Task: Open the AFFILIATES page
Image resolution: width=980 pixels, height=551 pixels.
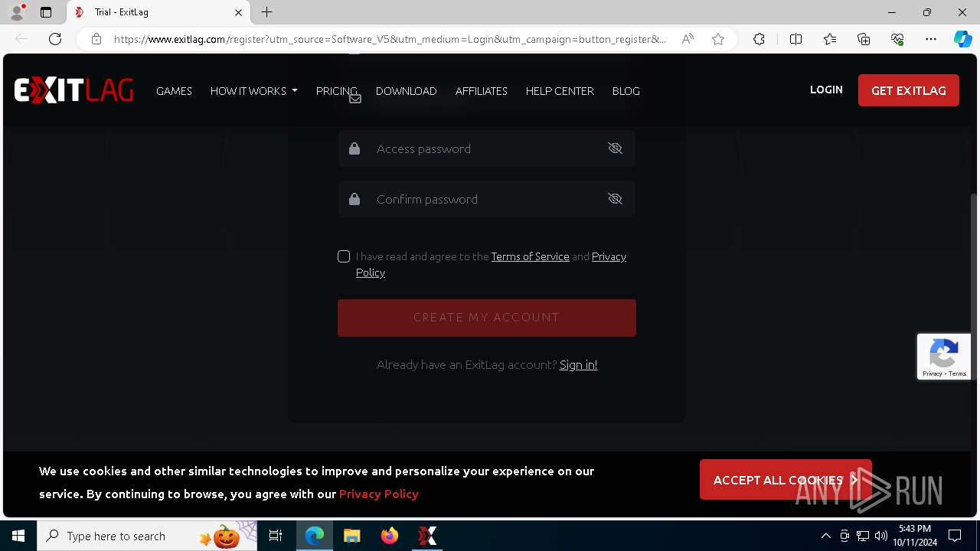Action: (x=482, y=90)
